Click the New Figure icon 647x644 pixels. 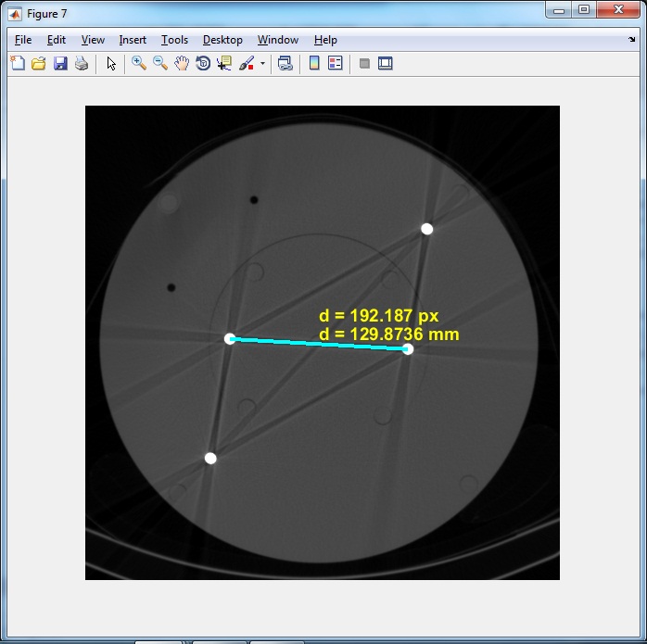tap(17, 64)
